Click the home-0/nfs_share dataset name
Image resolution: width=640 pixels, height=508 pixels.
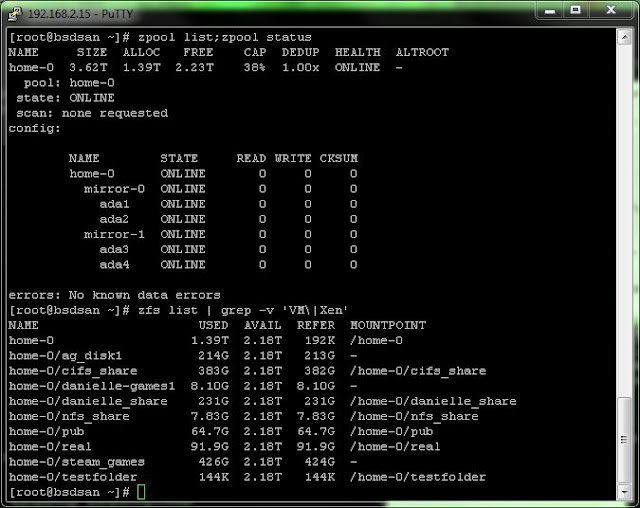(69, 416)
